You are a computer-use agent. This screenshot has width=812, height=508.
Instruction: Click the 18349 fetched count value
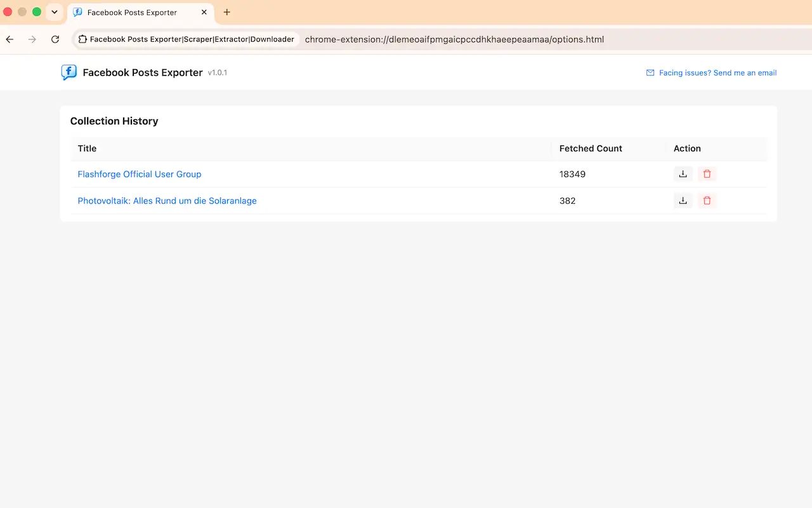point(572,174)
